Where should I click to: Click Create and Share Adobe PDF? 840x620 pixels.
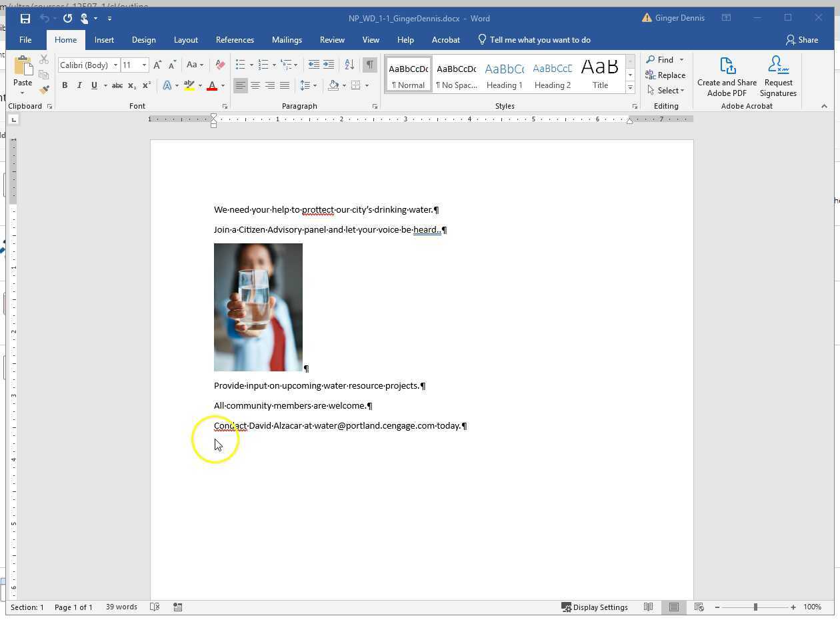[726, 75]
